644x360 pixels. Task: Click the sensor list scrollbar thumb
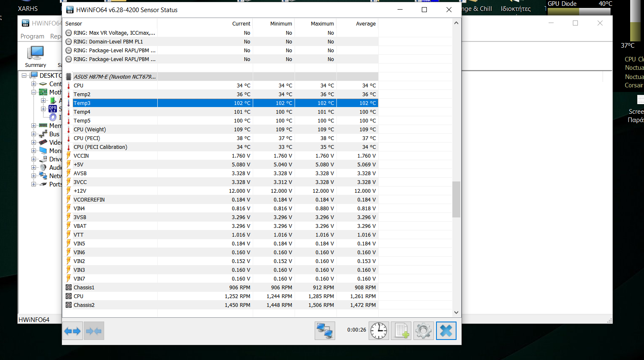456,199
